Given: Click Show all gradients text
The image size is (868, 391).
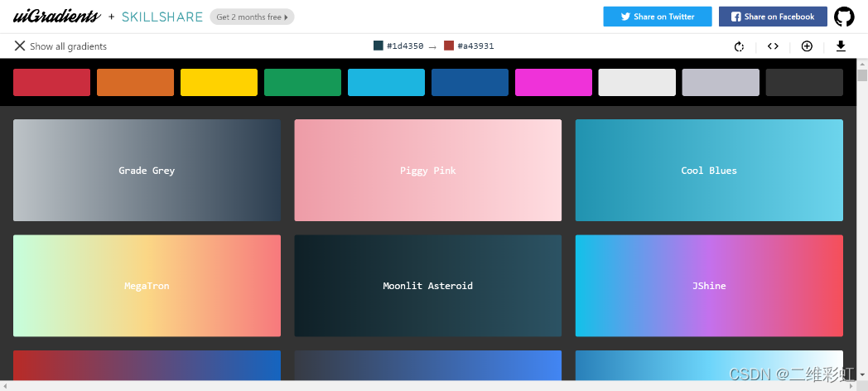Looking at the screenshot, I should (68, 46).
